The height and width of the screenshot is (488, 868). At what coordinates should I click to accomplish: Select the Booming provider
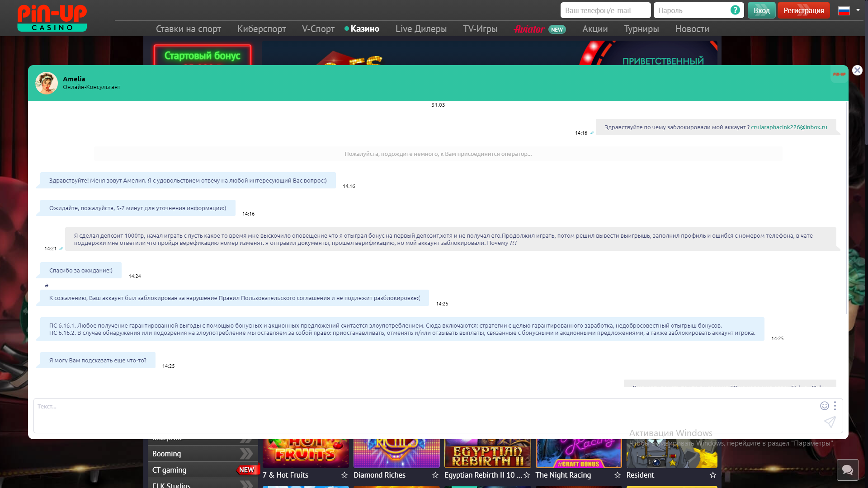[x=203, y=454]
